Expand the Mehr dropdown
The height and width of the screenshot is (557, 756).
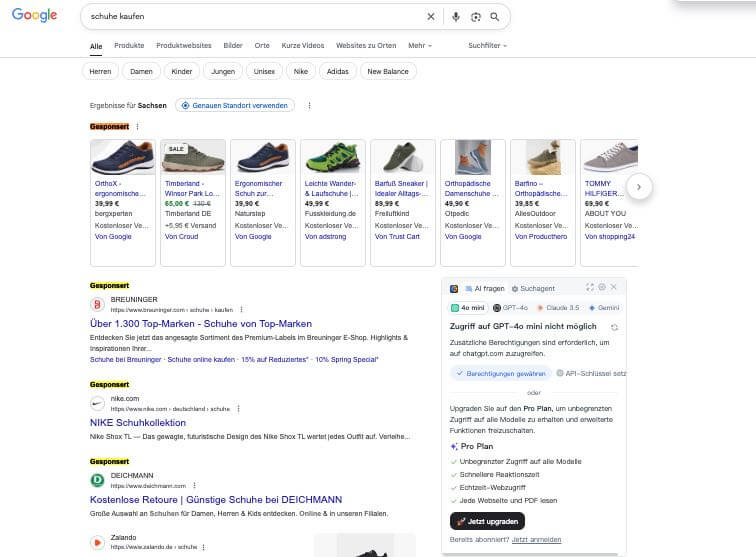420,45
